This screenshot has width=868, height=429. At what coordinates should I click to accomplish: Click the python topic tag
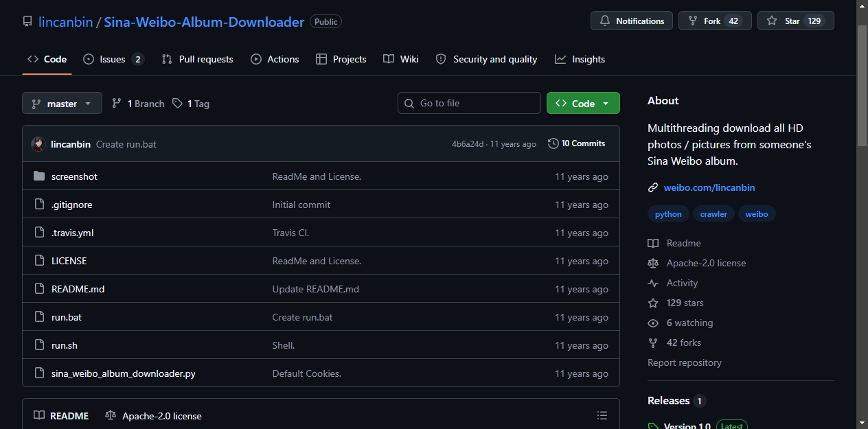point(668,214)
